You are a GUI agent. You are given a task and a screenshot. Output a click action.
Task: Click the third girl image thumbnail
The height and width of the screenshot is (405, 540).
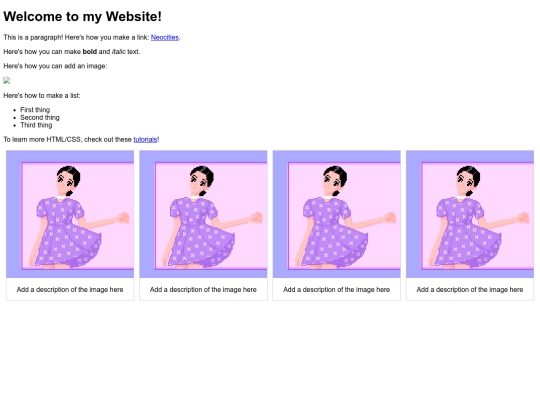tap(336, 214)
